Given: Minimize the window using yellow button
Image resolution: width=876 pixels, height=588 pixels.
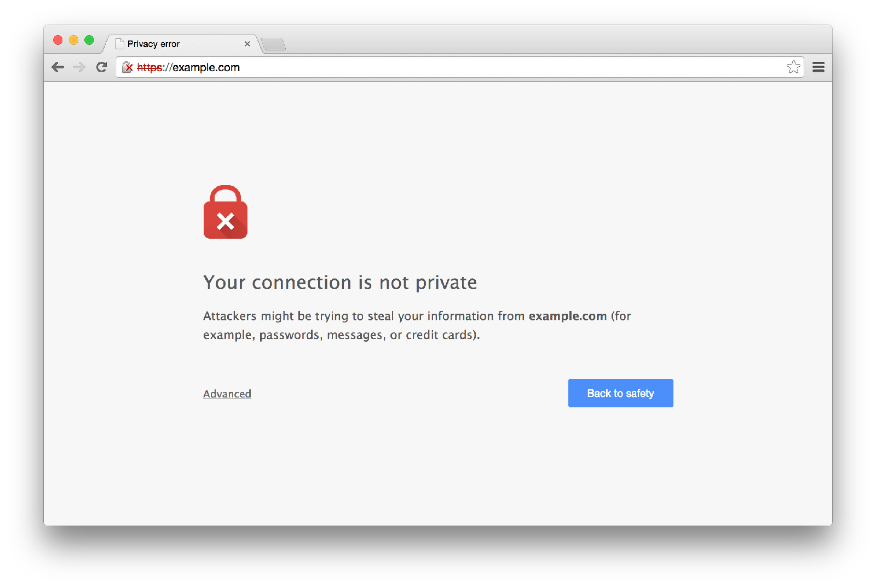Looking at the screenshot, I should (x=73, y=40).
